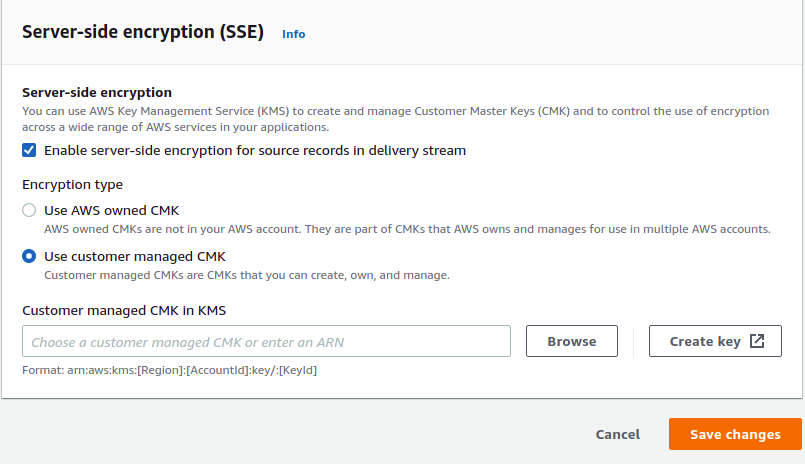Click the external-link icon on Create key

757,341
